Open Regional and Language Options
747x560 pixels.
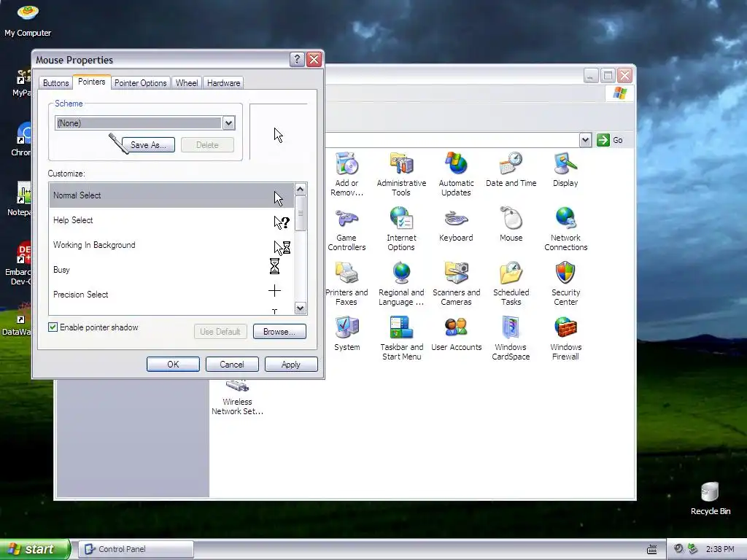point(401,284)
